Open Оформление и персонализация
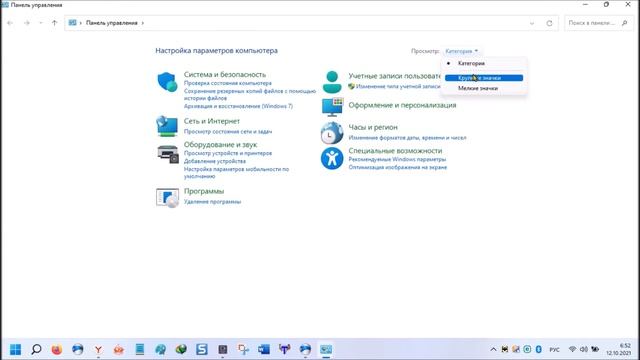 coord(402,105)
